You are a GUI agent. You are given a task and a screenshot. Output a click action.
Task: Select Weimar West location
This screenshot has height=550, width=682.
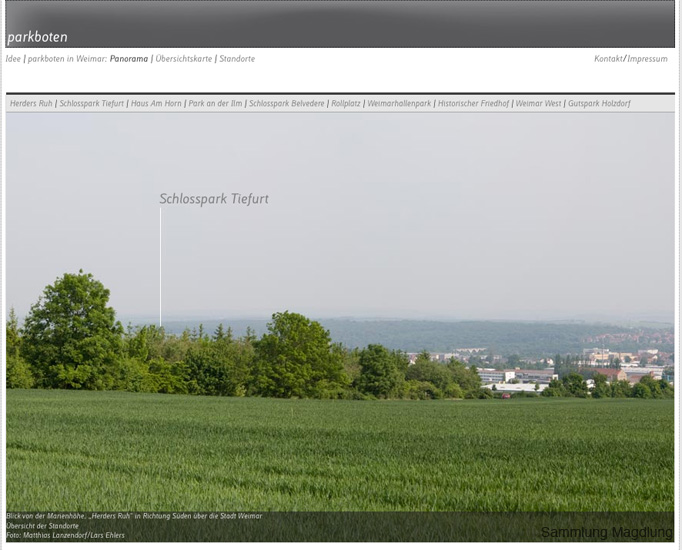538,103
